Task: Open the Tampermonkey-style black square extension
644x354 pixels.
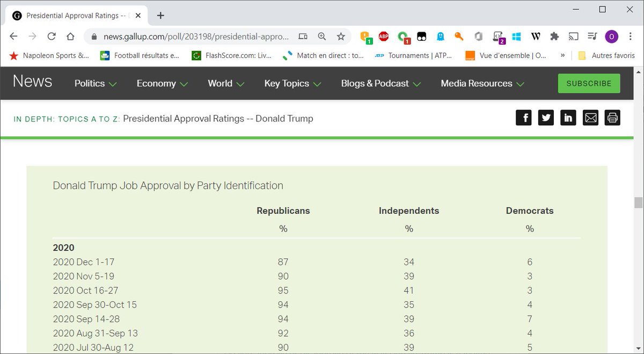Action: click(x=422, y=37)
